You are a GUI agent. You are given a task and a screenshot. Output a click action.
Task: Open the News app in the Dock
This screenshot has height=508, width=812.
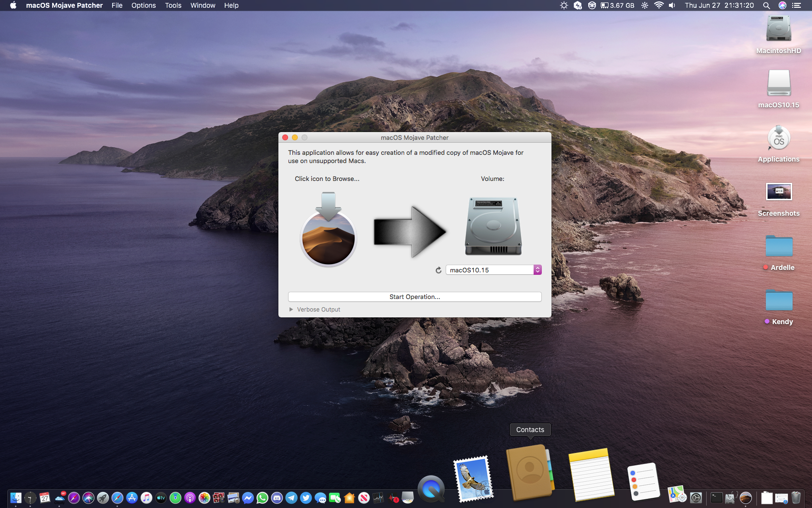click(x=364, y=497)
